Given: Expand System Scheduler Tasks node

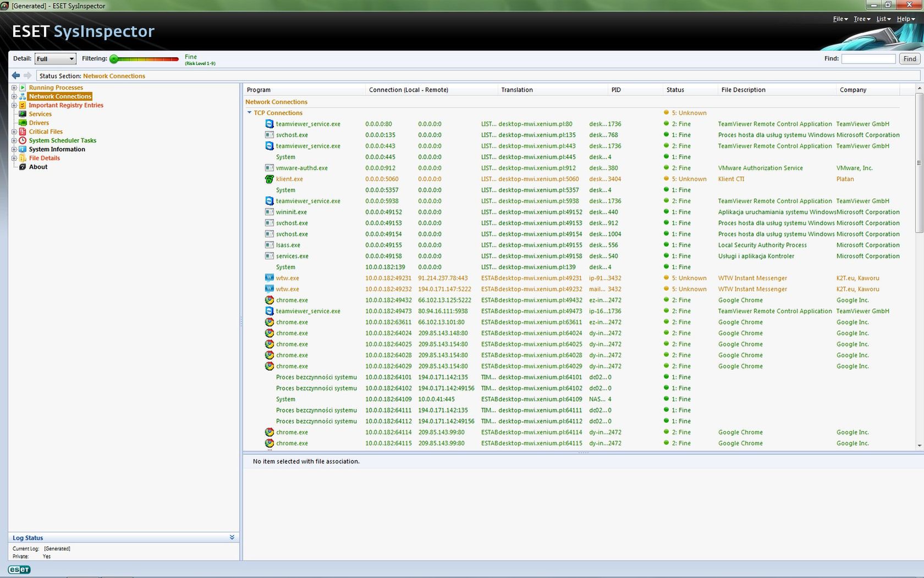Looking at the screenshot, I should [14, 140].
